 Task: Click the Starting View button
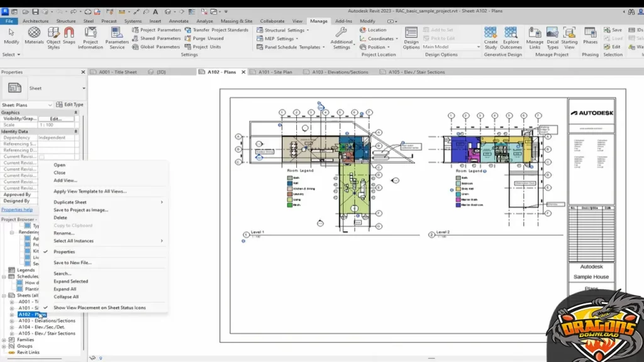click(x=569, y=38)
